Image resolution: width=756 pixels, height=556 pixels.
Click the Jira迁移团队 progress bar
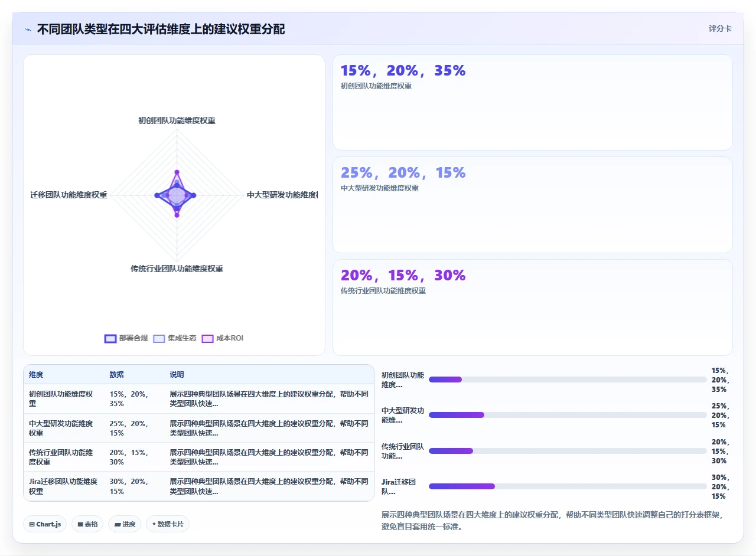(568, 486)
